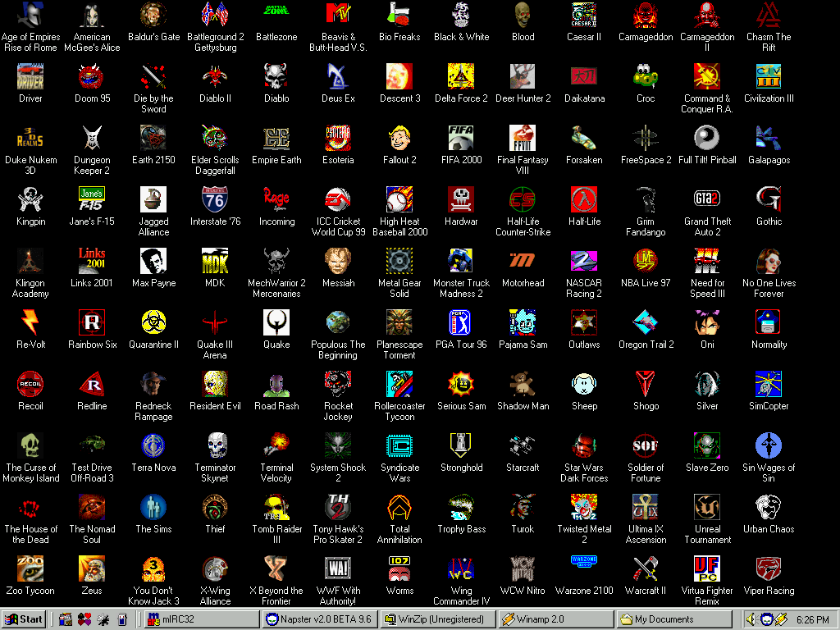Click the FIFA 2000 soccer icon
The image size is (840, 630).
coord(461,138)
